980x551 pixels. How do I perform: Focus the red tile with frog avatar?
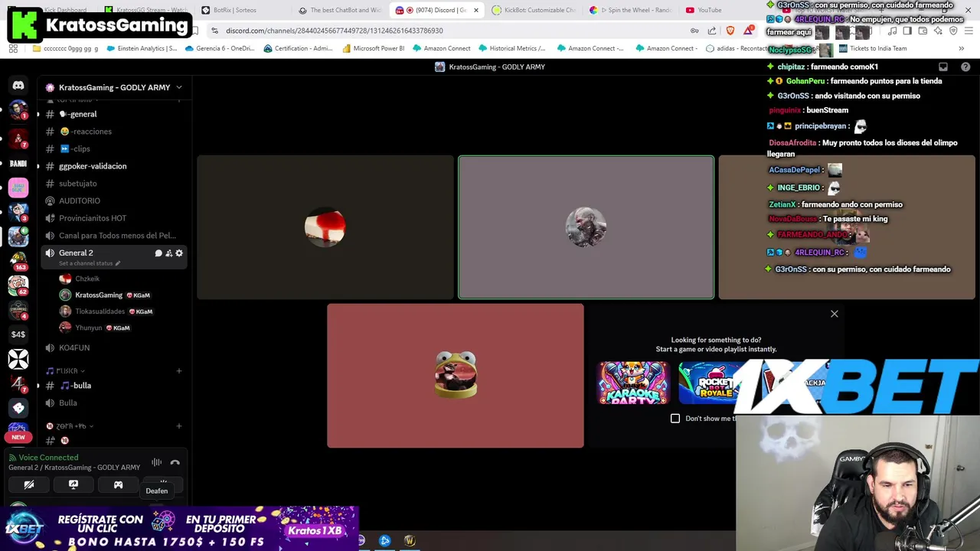[456, 376]
